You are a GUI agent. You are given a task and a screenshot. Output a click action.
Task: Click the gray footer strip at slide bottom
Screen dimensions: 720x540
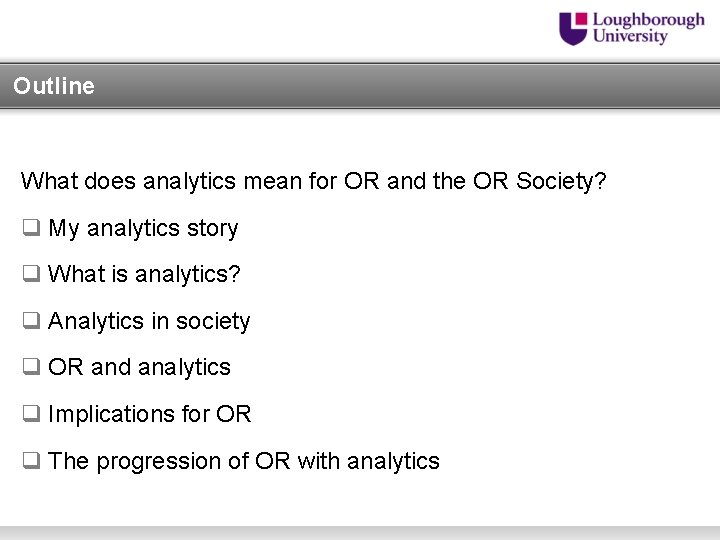[360, 532]
